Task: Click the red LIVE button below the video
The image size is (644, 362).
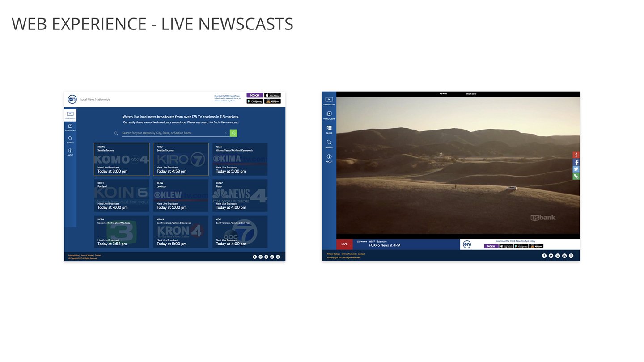Action: pos(344,244)
